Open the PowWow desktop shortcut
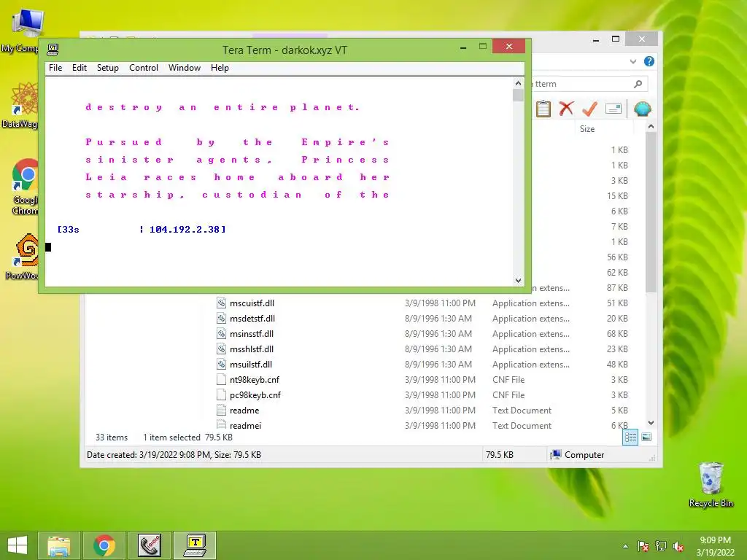 click(x=24, y=256)
